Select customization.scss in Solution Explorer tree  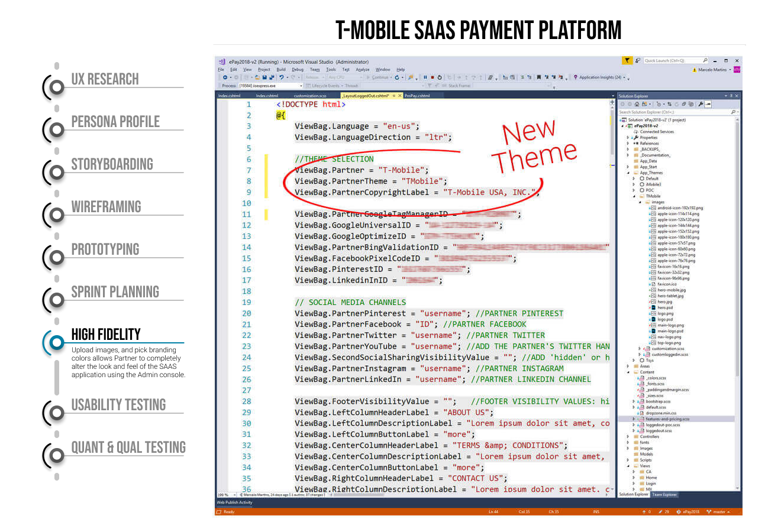pyautogui.click(x=667, y=349)
